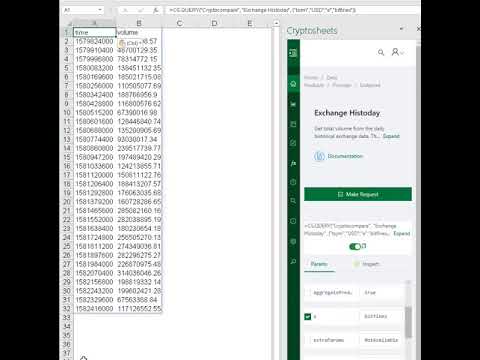480x360 pixels.
Task: Click the Exchange Histoday heading
Action: click(x=347, y=113)
